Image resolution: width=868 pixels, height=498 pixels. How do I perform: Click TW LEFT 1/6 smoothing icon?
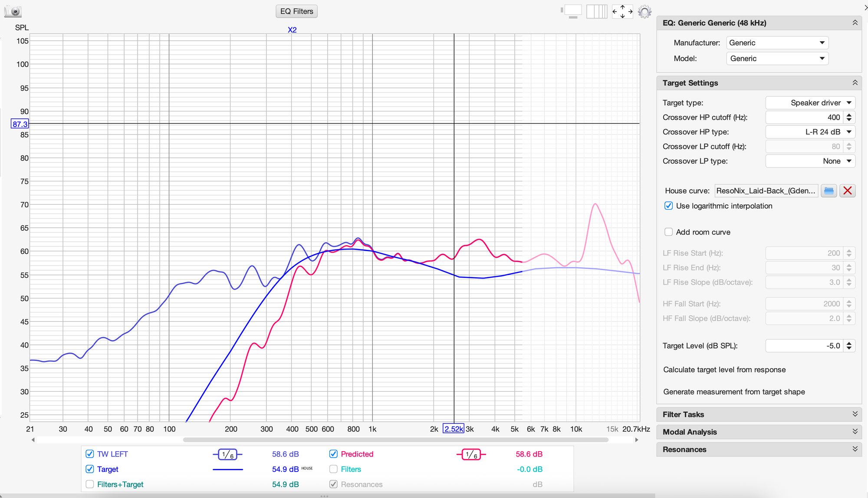(x=227, y=455)
